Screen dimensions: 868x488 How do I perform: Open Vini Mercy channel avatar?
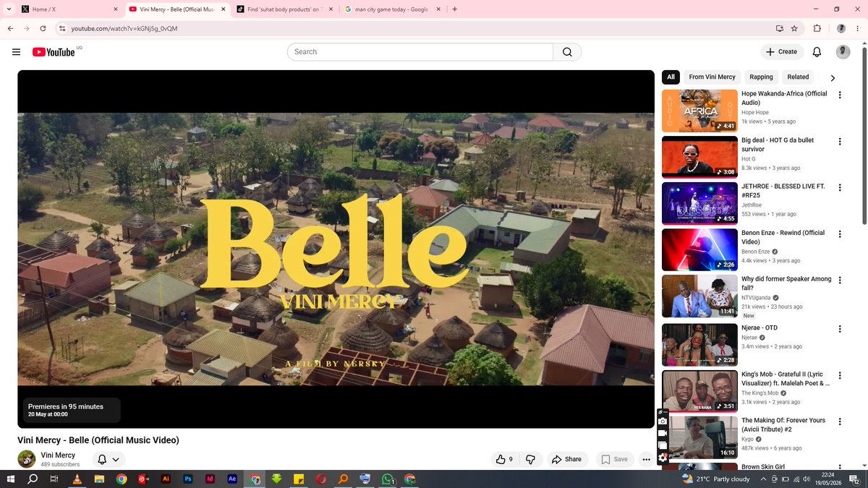click(x=27, y=459)
